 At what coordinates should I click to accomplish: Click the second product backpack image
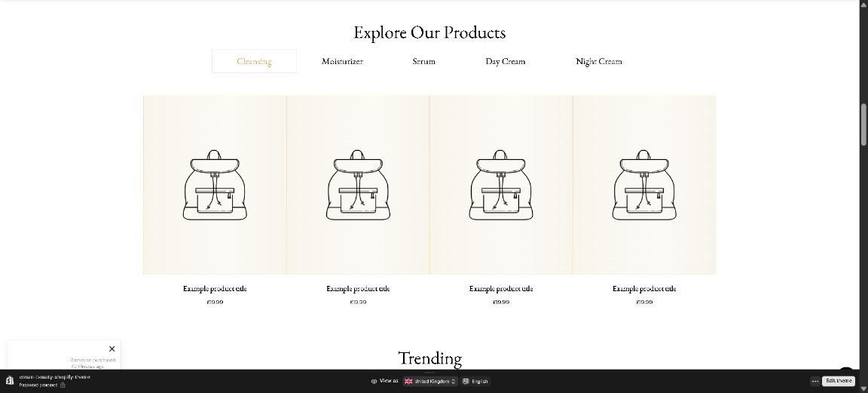(x=358, y=185)
